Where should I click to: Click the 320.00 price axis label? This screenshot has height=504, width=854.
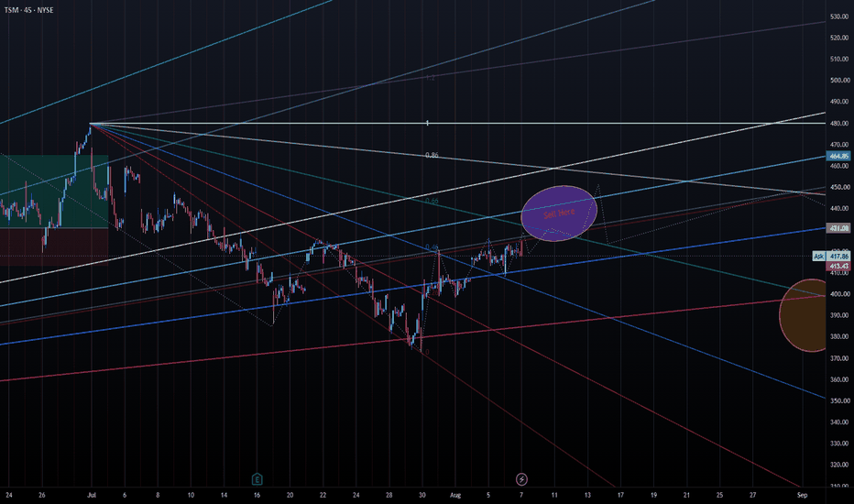839,465
